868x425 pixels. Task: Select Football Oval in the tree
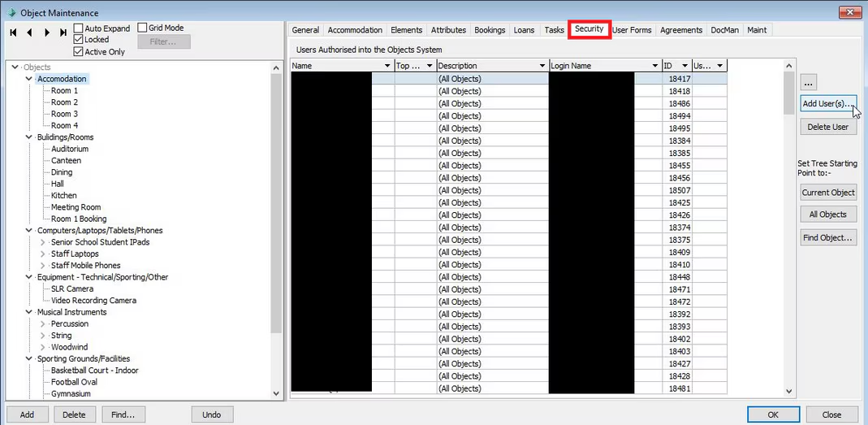pyautogui.click(x=74, y=382)
